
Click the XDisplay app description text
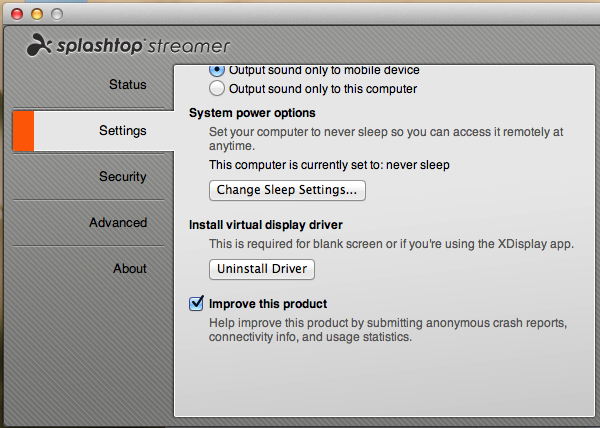click(391, 244)
